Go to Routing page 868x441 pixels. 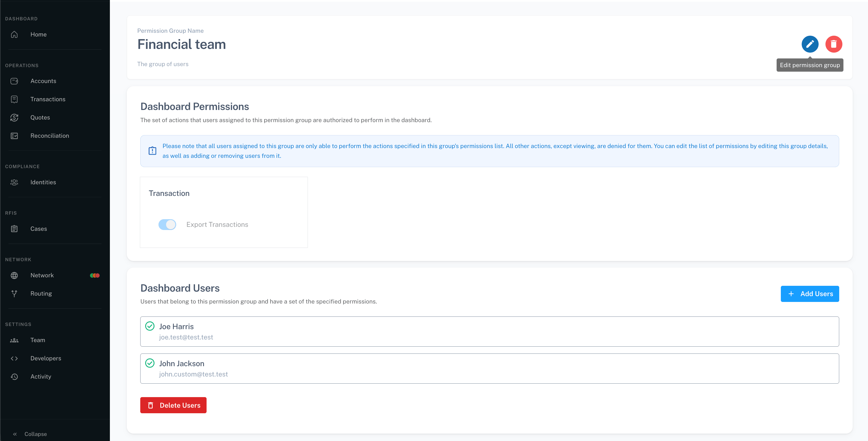point(41,293)
